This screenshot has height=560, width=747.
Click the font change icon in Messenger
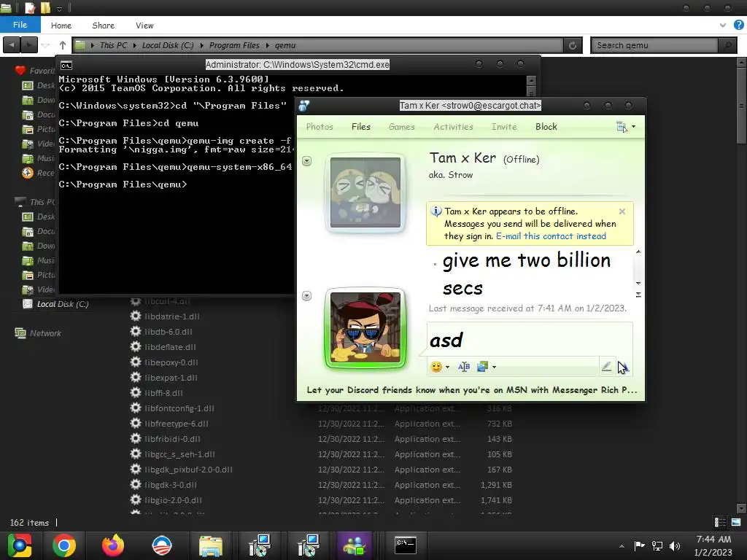click(x=463, y=367)
